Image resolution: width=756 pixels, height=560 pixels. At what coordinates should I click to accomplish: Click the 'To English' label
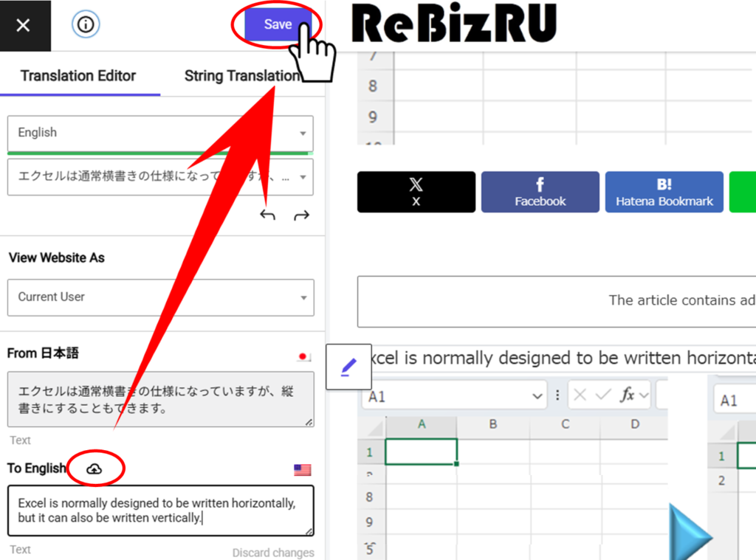point(37,468)
